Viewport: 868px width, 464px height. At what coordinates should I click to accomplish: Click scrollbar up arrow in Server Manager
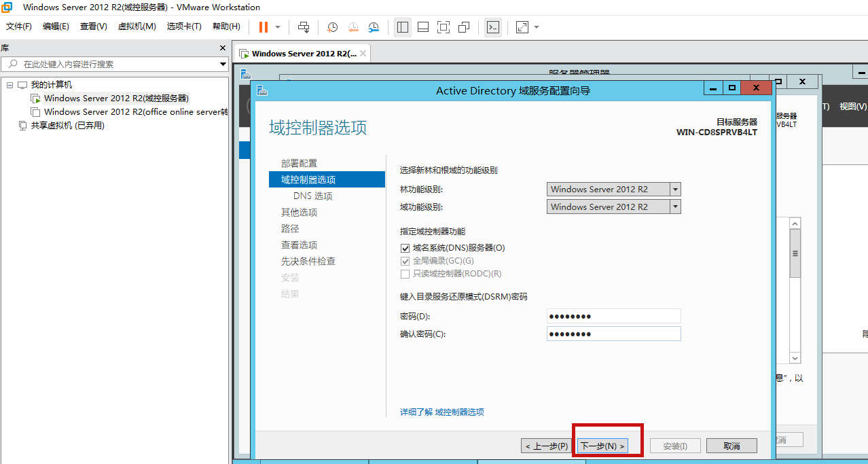tap(795, 223)
